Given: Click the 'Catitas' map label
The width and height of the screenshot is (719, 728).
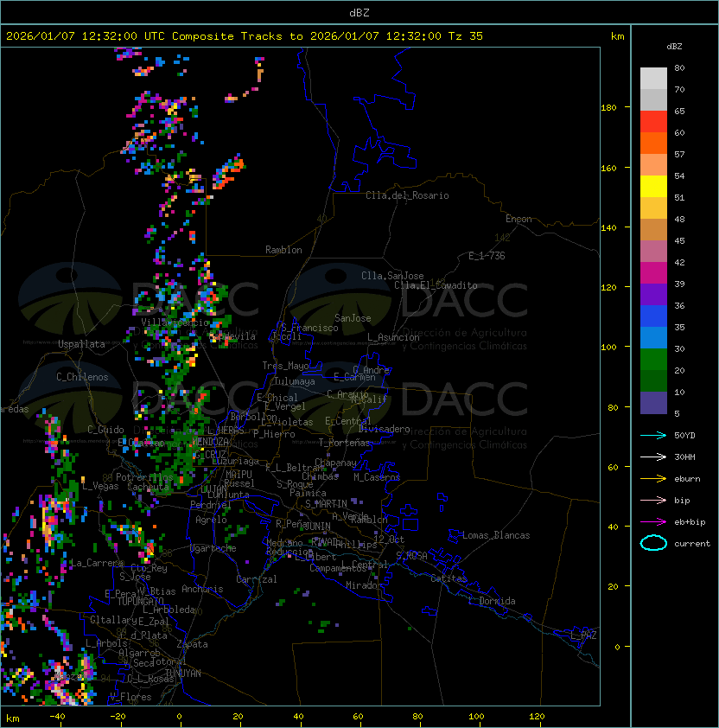Looking at the screenshot, I should [449, 578].
